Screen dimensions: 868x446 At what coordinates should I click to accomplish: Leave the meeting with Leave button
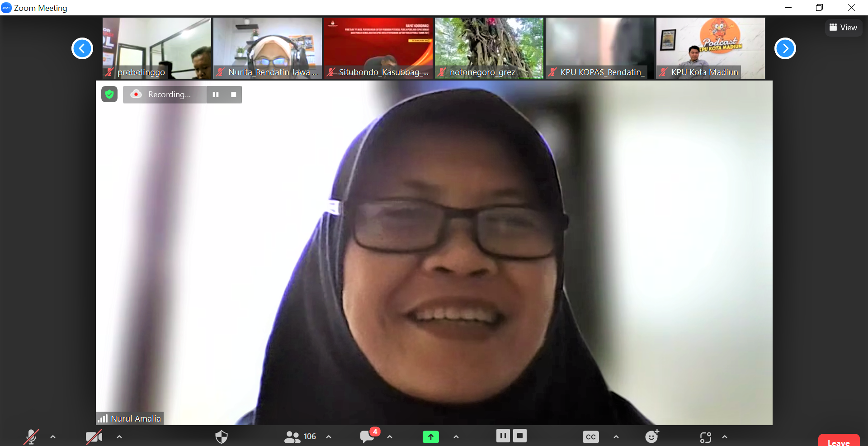point(839,441)
